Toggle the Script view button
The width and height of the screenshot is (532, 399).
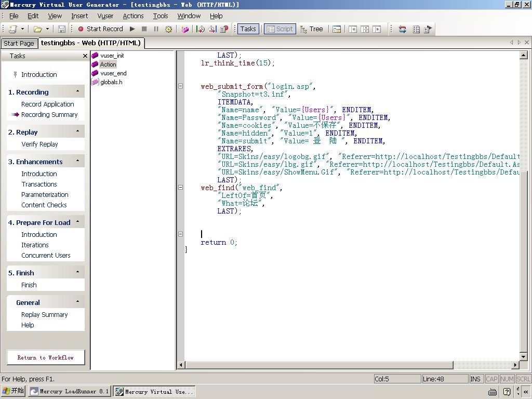[280, 29]
